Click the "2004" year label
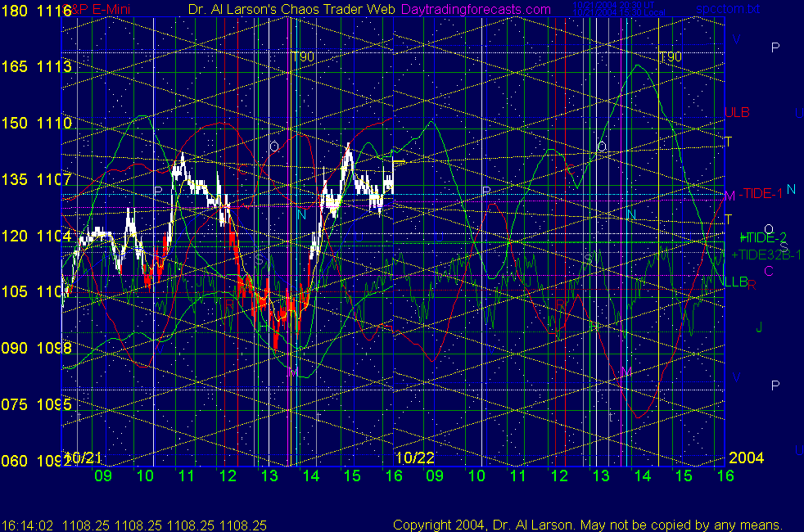 (x=746, y=458)
